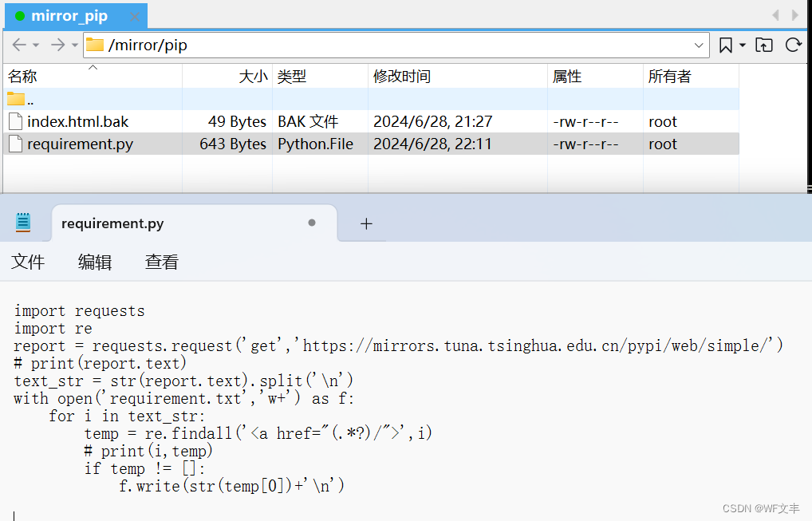Image resolution: width=812 pixels, height=521 pixels.
Task: Sort by 属性 column header
Action: pos(596,76)
